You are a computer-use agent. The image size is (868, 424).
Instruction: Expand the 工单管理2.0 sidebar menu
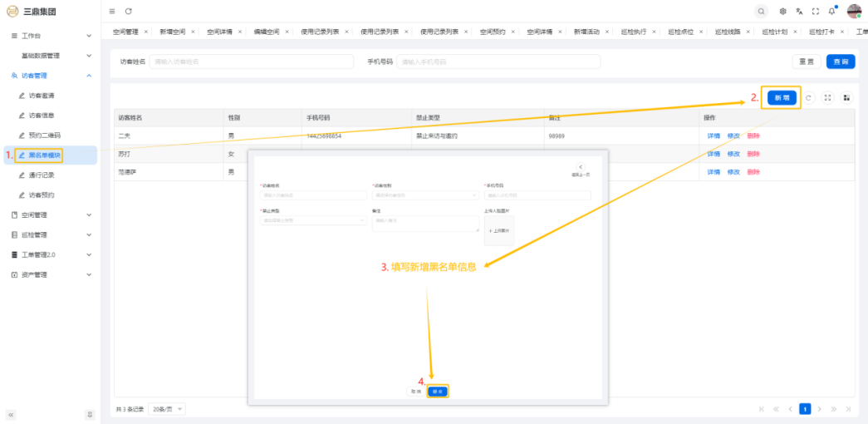click(x=49, y=255)
